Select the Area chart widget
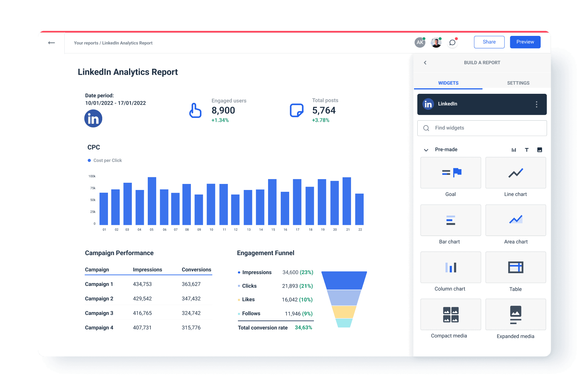 [516, 220]
